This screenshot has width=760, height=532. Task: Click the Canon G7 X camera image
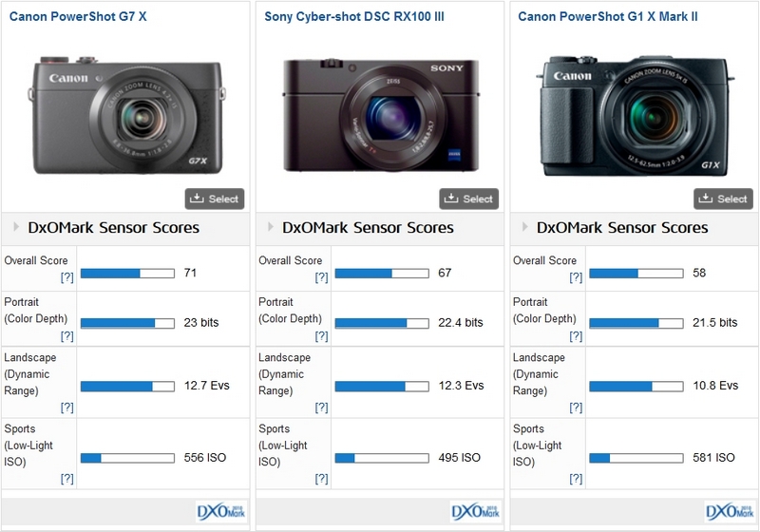127,115
